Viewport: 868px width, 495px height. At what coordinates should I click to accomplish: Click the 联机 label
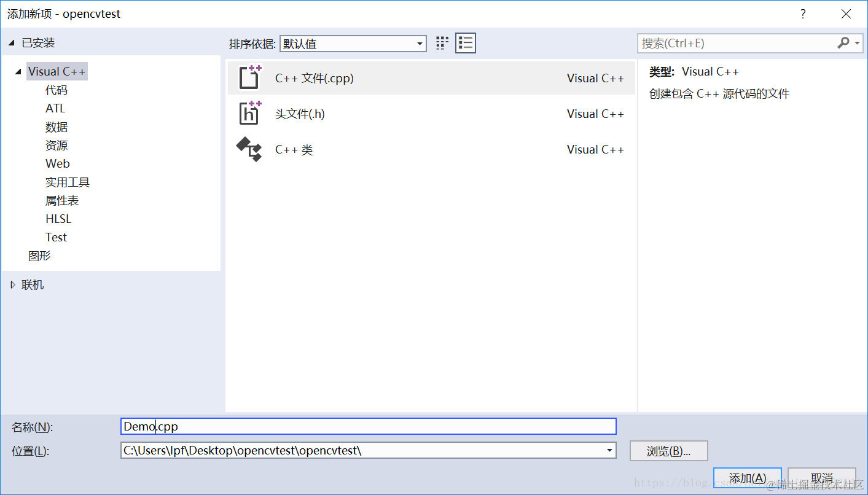pos(33,285)
